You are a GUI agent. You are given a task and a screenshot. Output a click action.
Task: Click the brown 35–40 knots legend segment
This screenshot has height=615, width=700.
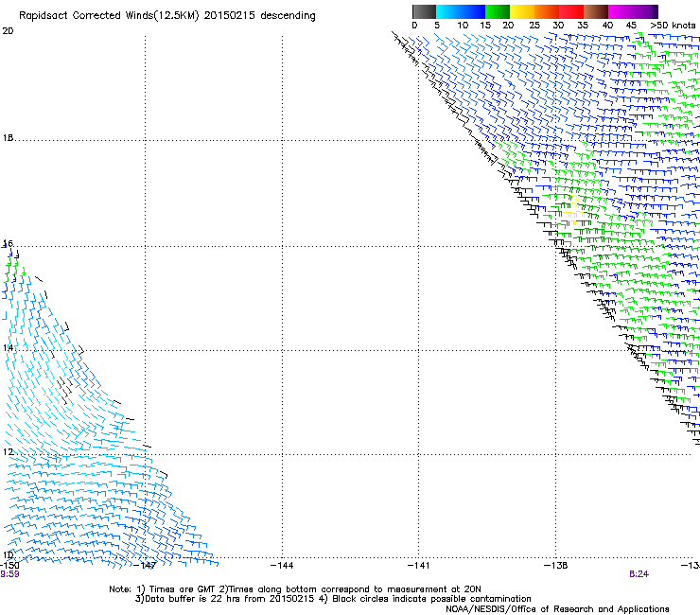[x=596, y=11]
